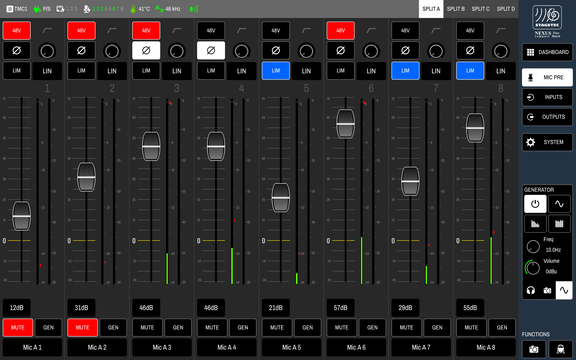This screenshot has width=576, height=360.
Task: Select the sine wave generator icon
Action: click(559, 204)
